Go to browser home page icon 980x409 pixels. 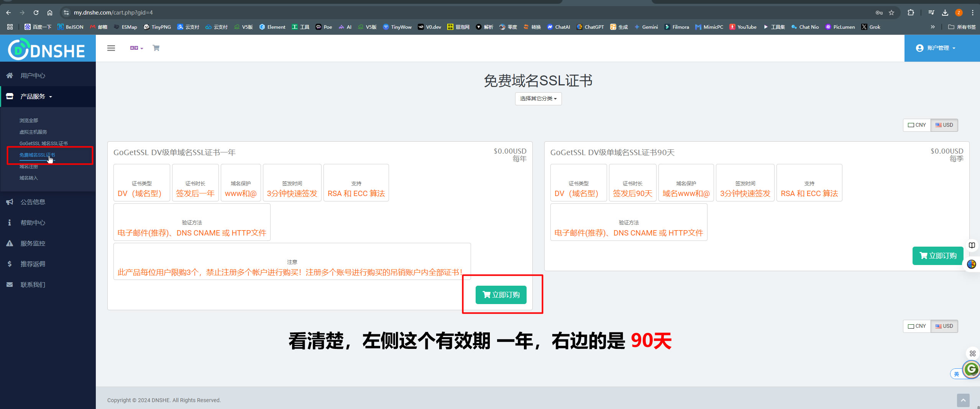pyautogui.click(x=50, y=13)
